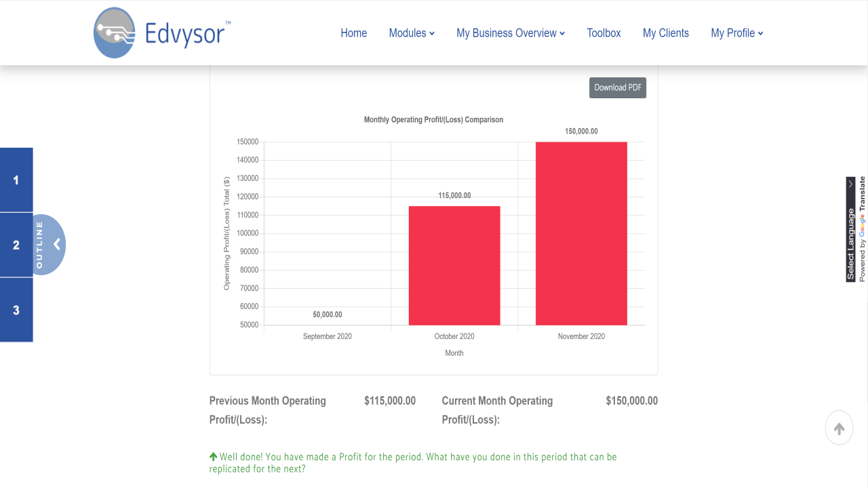868x488 pixels.
Task: Jump to outline section 3
Action: tap(16, 310)
